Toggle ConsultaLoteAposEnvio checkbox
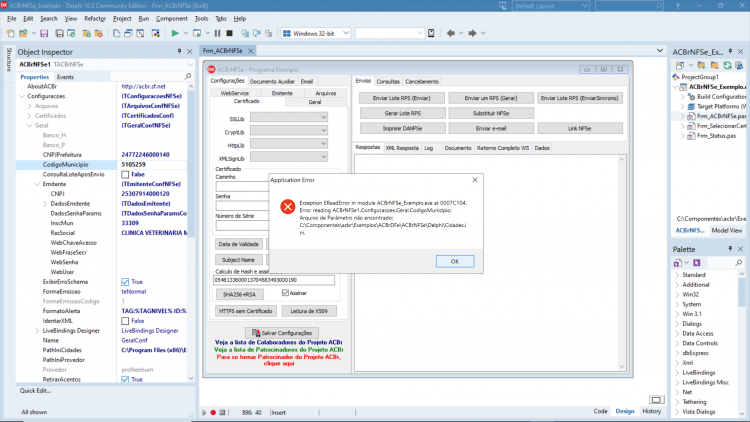 pos(125,175)
